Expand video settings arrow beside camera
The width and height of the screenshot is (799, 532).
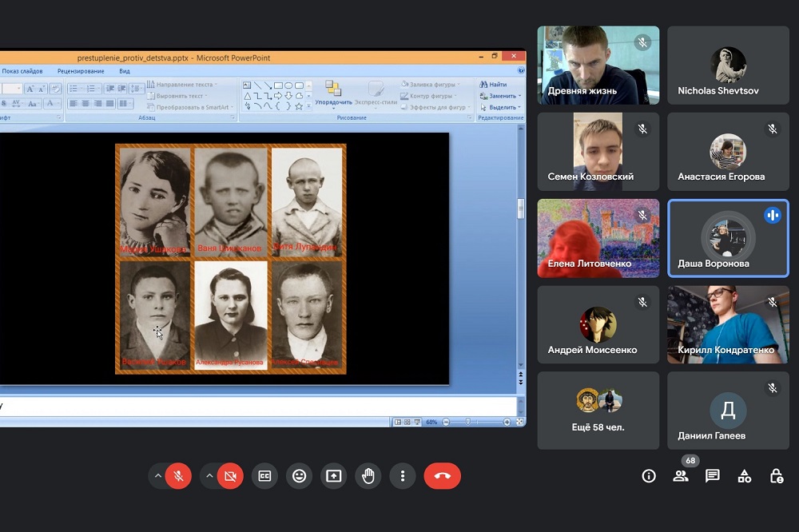tap(209, 476)
